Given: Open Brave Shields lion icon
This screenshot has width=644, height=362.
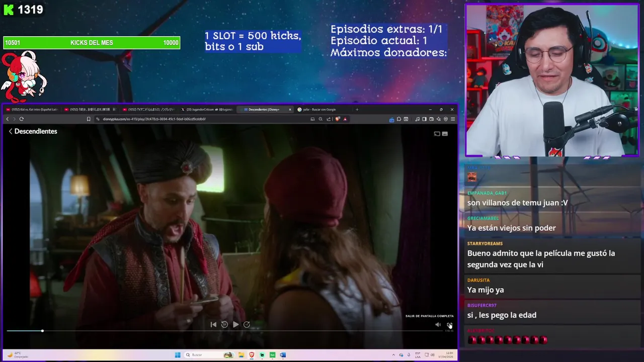Looking at the screenshot, I should tap(338, 119).
